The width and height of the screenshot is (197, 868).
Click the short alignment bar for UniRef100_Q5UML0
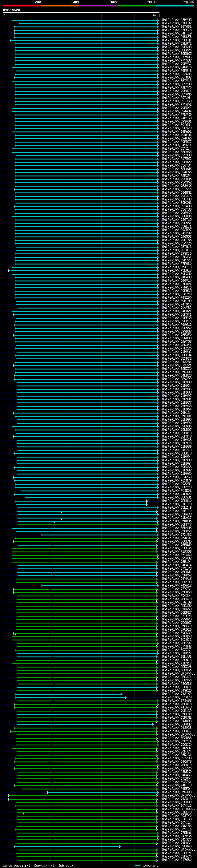coord(81,501)
